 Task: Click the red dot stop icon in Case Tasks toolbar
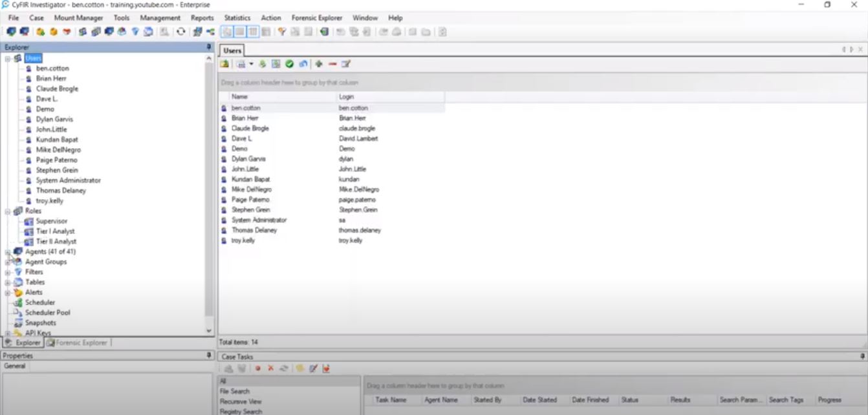click(x=257, y=368)
